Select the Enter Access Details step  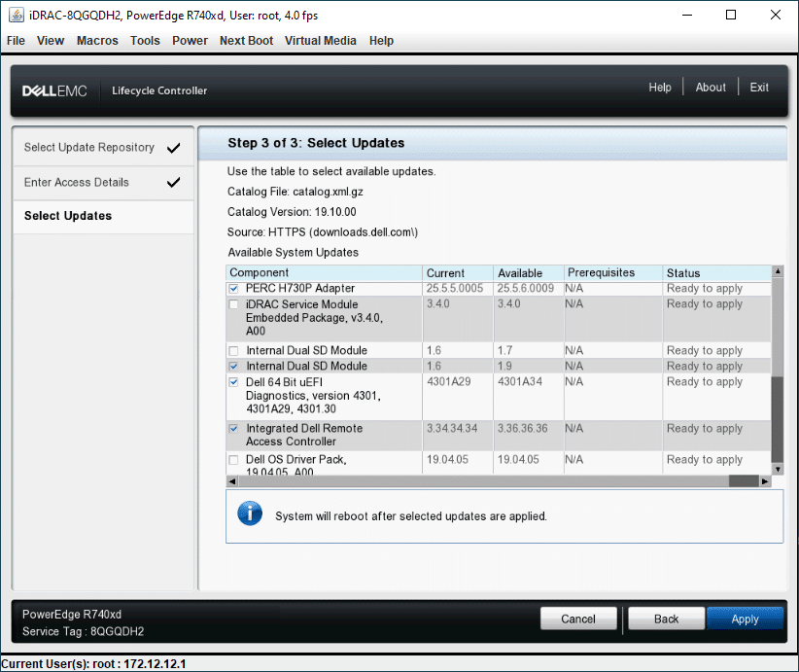click(x=103, y=183)
